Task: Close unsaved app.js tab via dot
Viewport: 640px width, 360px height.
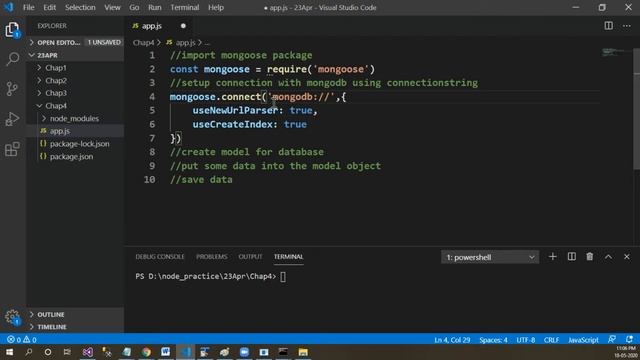Action: (183, 26)
